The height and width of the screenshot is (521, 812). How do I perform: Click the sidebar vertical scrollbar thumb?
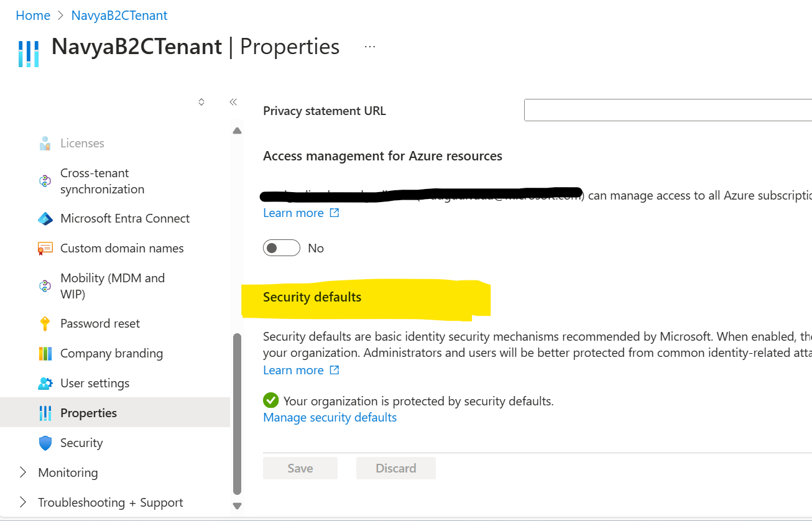pyautogui.click(x=237, y=413)
